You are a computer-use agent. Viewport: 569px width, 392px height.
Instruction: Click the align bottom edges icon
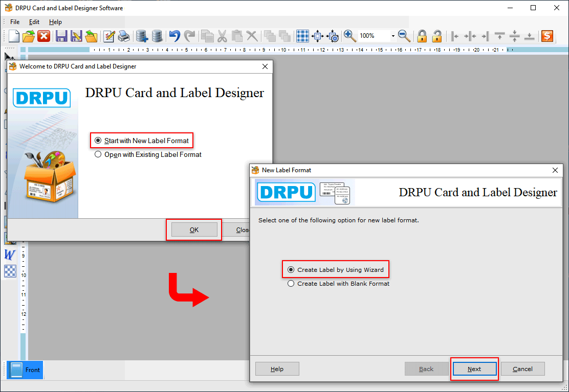point(530,36)
